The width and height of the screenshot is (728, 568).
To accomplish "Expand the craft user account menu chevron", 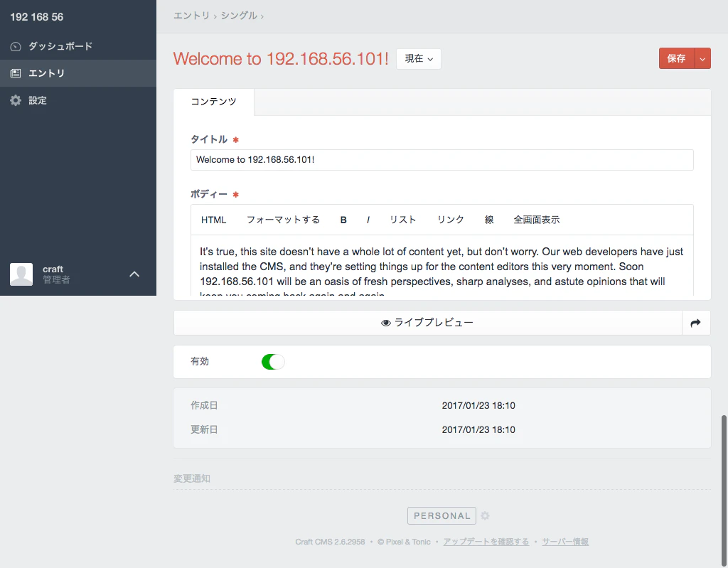I will click(x=134, y=274).
